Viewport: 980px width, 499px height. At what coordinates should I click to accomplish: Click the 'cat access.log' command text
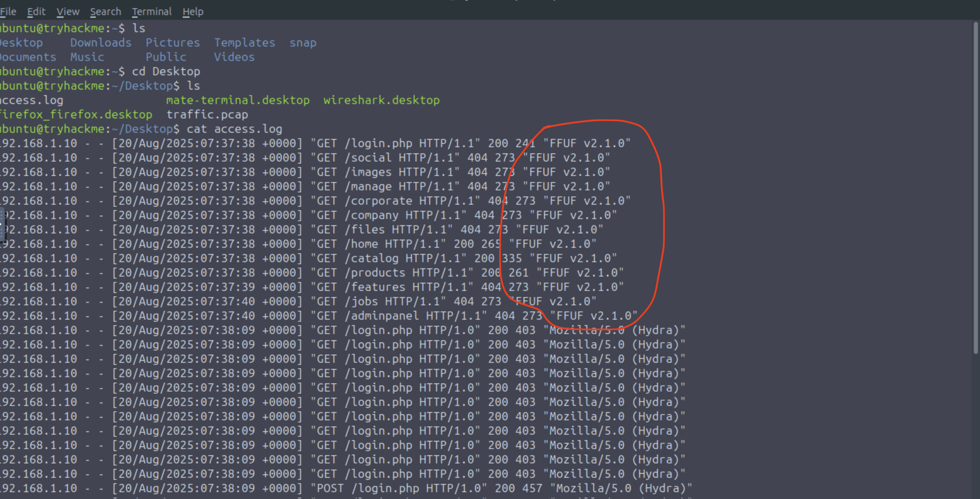234,129
